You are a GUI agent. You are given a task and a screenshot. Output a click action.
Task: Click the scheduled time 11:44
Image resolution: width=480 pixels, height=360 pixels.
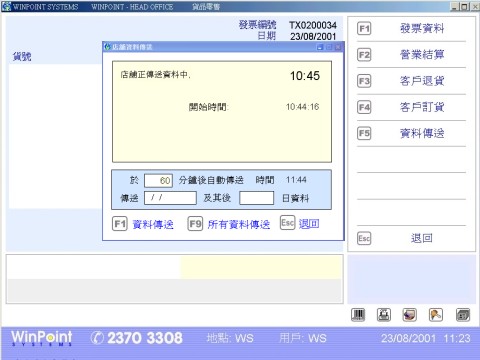click(x=296, y=180)
